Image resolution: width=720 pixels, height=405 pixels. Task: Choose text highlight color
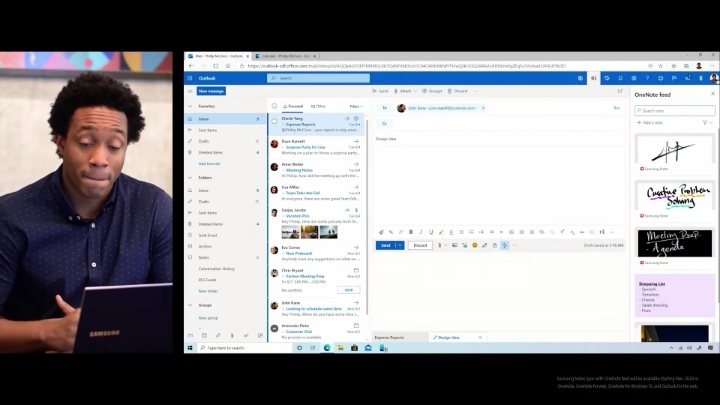[x=441, y=232]
